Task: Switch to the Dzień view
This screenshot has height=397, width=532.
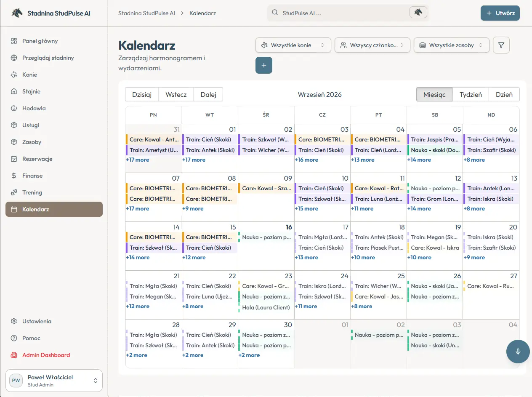Action: pos(504,94)
